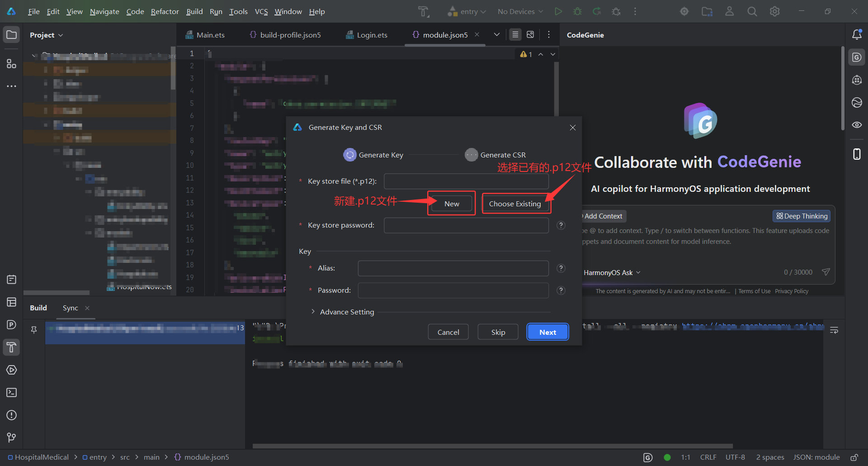
Task: Open the VCS menu
Action: click(x=261, y=11)
